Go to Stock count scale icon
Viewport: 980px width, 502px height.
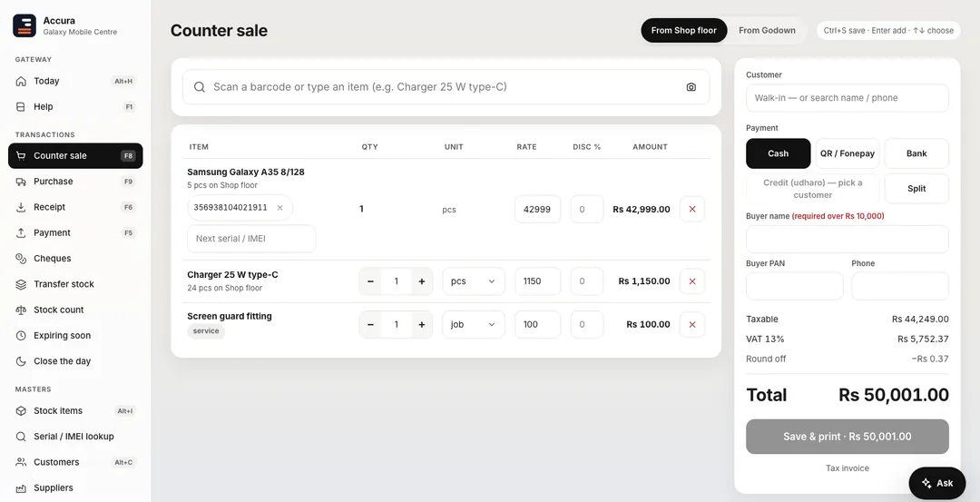(21, 310)
